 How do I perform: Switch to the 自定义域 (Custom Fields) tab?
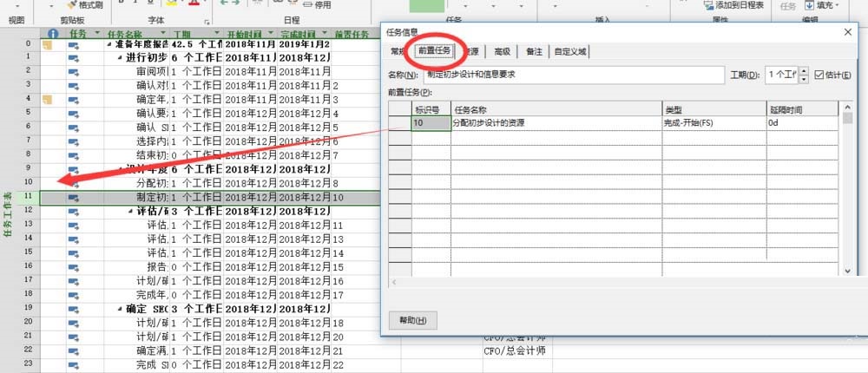click(570, 51)
